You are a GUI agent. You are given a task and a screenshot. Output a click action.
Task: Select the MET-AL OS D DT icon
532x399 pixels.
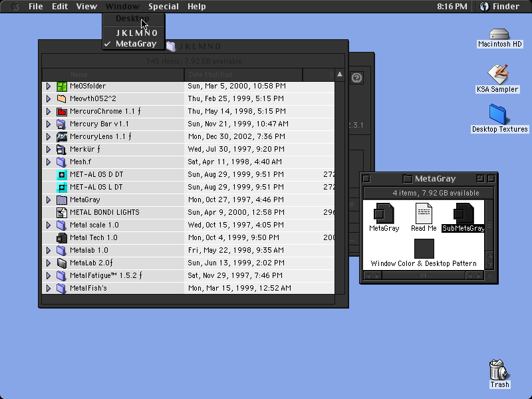tap(61, 174)
